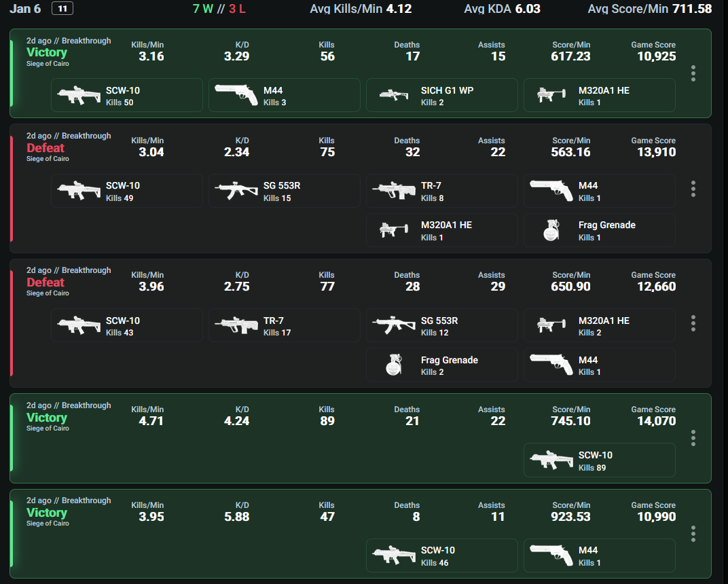
Task: Click Avg Kills/Min 4.12 summary
Action: point(361,9)
